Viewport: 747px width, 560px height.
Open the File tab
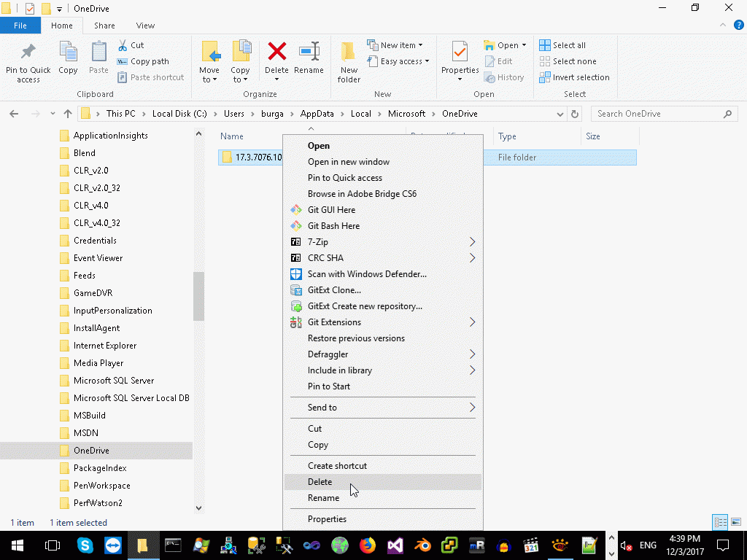click(x=20, y=26)
